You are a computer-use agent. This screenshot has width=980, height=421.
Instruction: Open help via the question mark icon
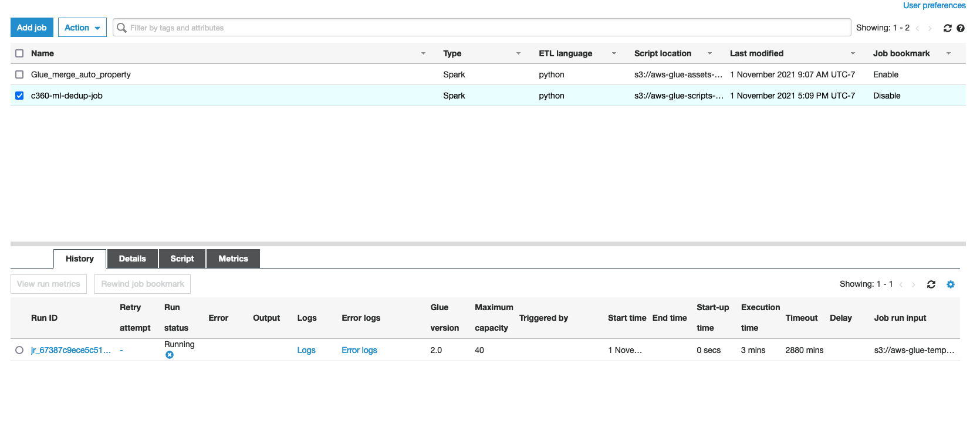961,28
